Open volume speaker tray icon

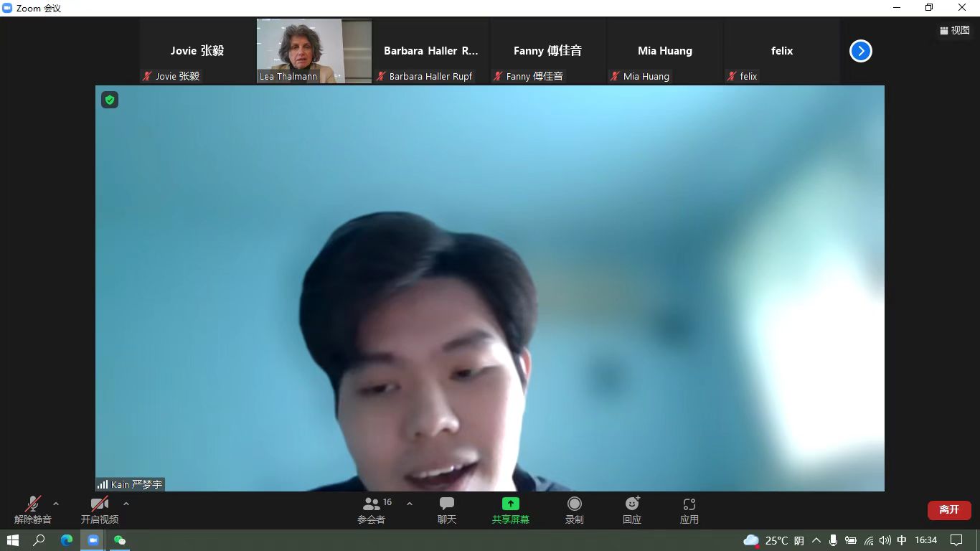coord(885,540)
